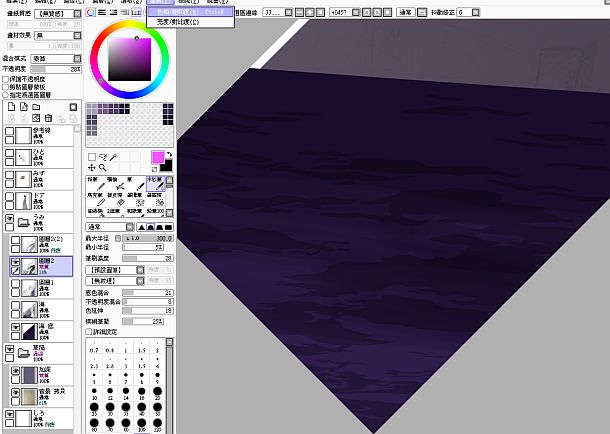
Task: Choose Hue/Saturation Ctrl+U menu entry
Action: [x=191, y=12]
